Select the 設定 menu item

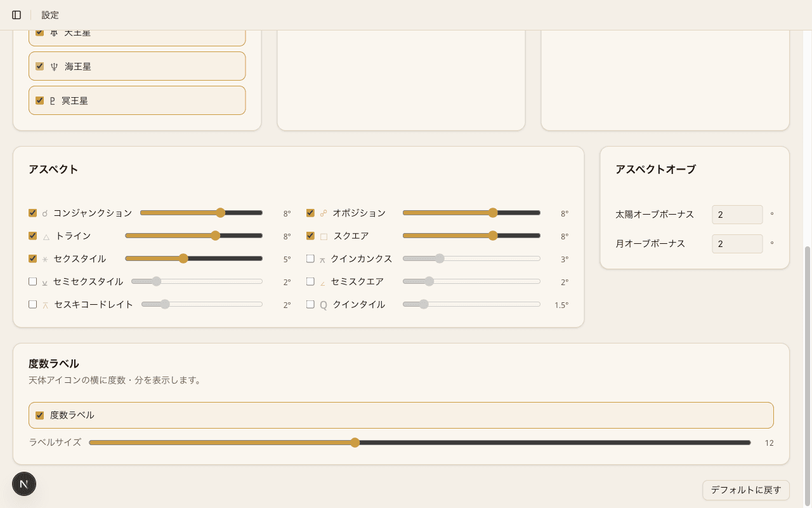pos(50,15)
